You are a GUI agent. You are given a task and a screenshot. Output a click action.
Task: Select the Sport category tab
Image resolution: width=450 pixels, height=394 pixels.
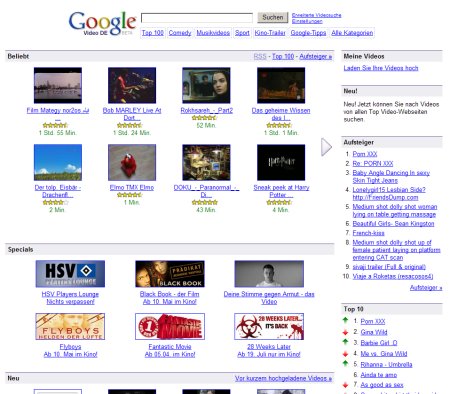[x=242, y=33]
